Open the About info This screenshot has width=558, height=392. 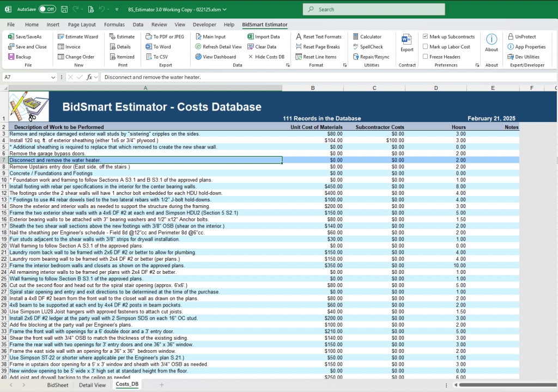point(492,44)
